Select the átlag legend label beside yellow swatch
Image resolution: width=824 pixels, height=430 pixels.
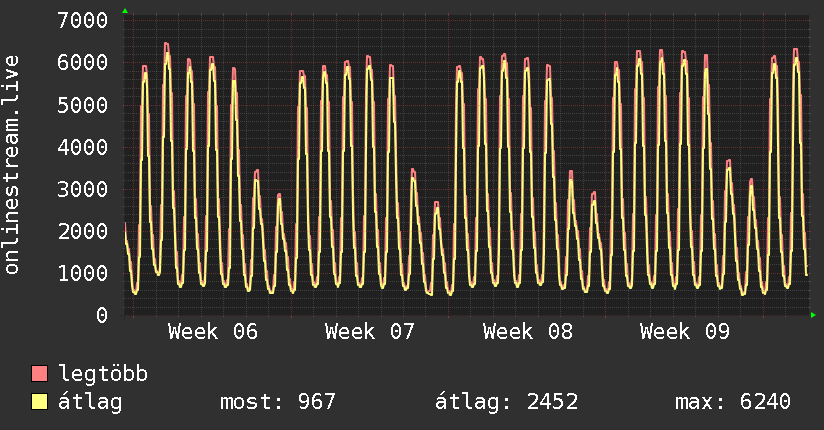point(90,402)
